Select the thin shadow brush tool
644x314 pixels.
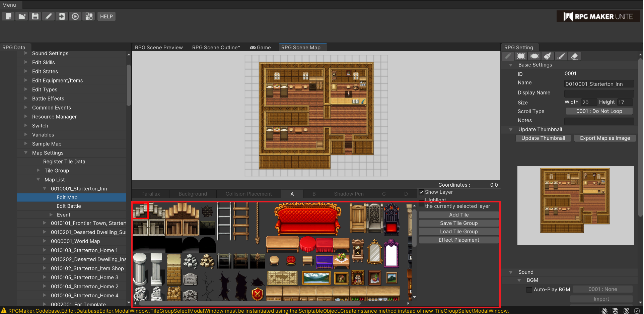561,56
